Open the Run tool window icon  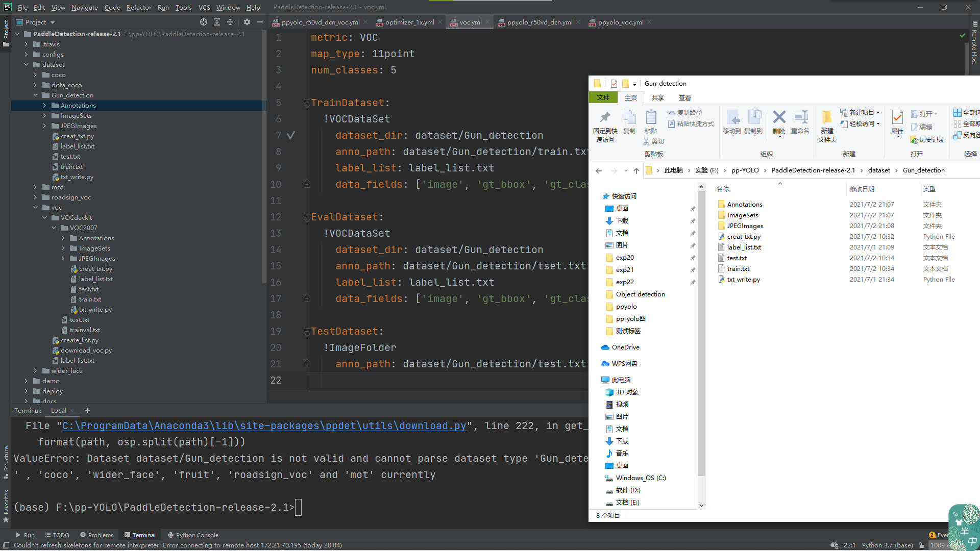tap(25, 535)
